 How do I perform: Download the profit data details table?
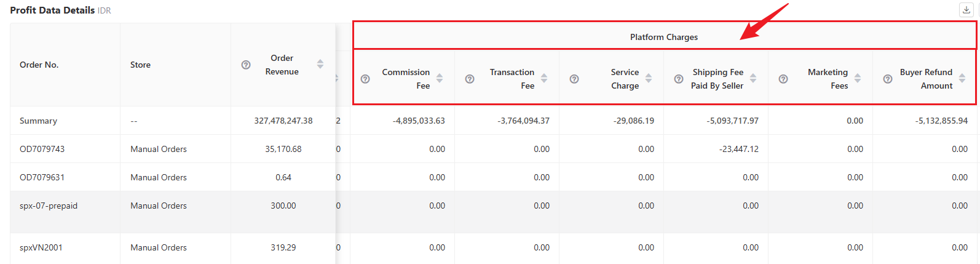click(x=966, y=10)
